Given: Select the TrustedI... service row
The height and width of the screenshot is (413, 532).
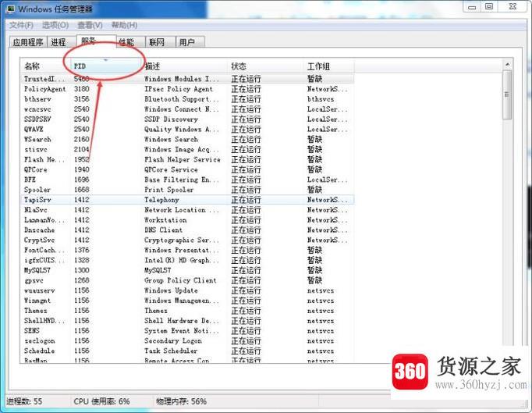Looking at the screenshot, I should point(187,79).
